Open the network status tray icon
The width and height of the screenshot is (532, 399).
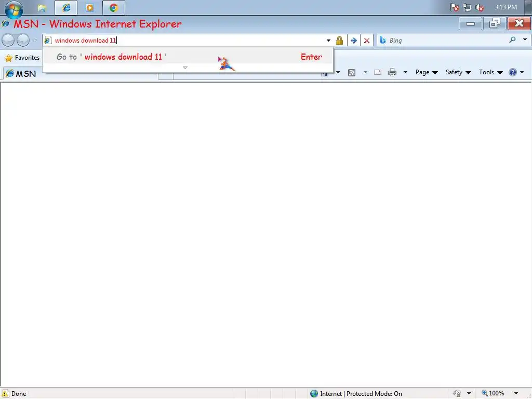tap(467, 7)
